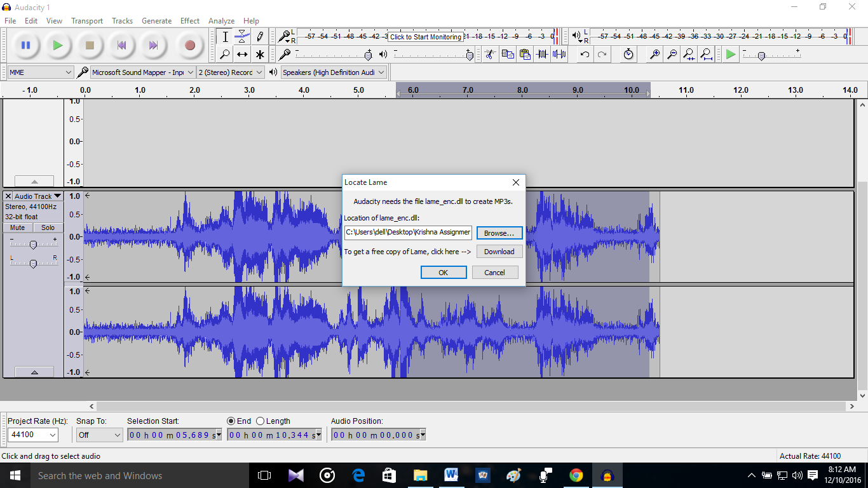Close the Audio Track with X button
The image size is (868, 488).
pyautogui.click(x=8, y=196)
